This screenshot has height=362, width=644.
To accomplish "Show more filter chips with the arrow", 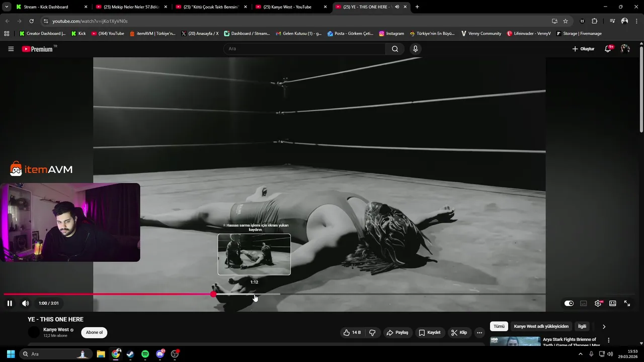I will point(604,326).
